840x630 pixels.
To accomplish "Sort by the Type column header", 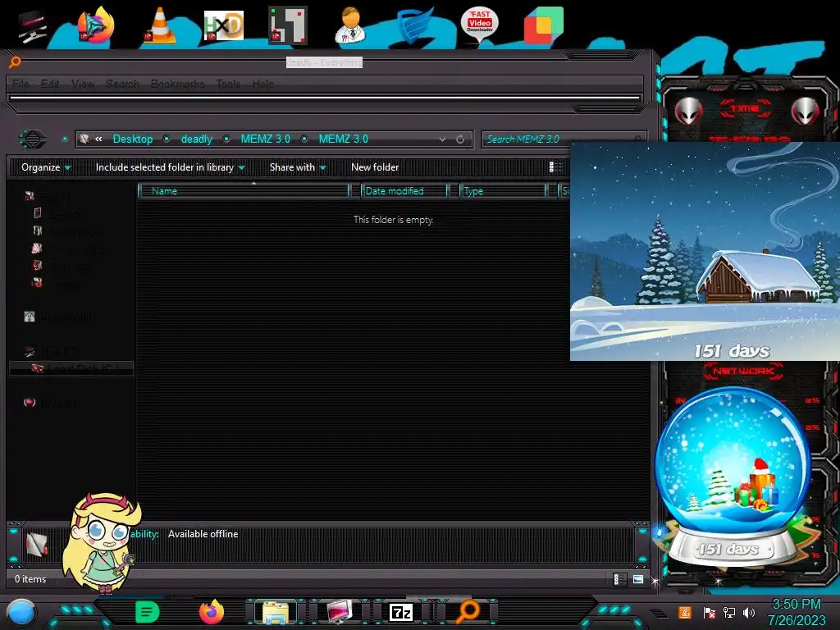I will pos(503,190).
